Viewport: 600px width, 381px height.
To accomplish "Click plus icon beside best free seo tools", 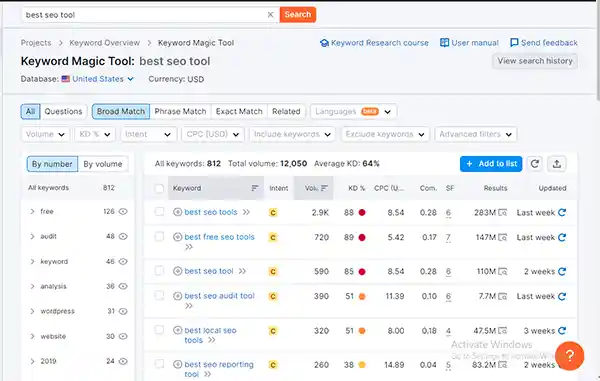I will (x=178, y=237).
